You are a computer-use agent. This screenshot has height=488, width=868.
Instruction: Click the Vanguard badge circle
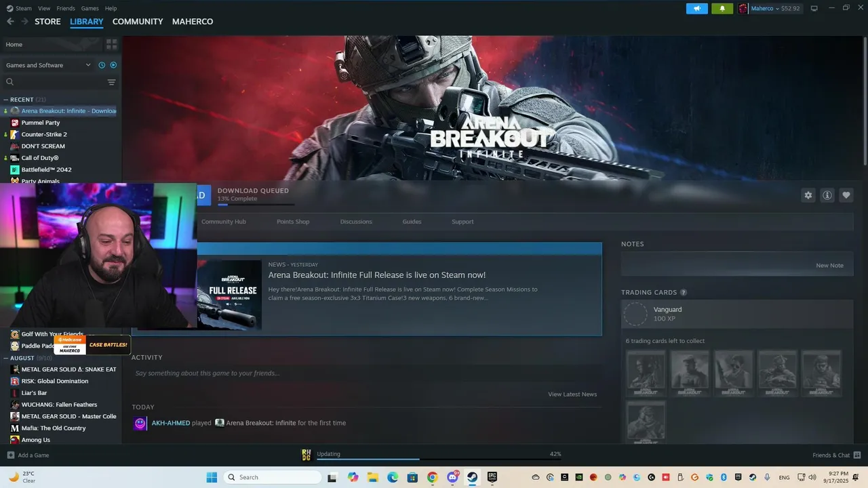[x=635, y=314]
